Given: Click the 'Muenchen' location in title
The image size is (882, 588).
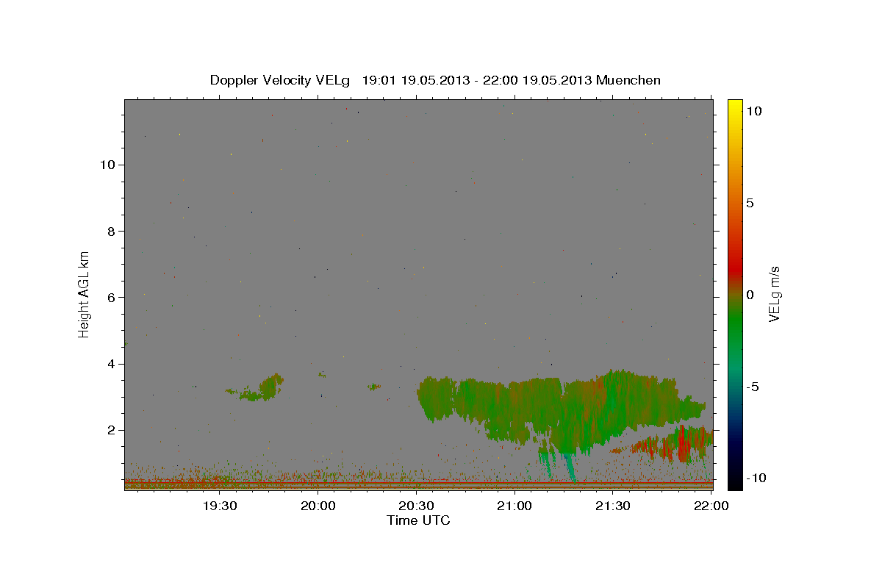Looking at the screenshot, I should point(628,79).
